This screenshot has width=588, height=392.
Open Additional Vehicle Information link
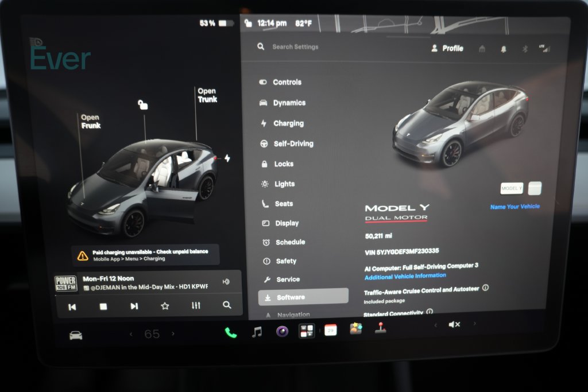(x=405, y=276)
